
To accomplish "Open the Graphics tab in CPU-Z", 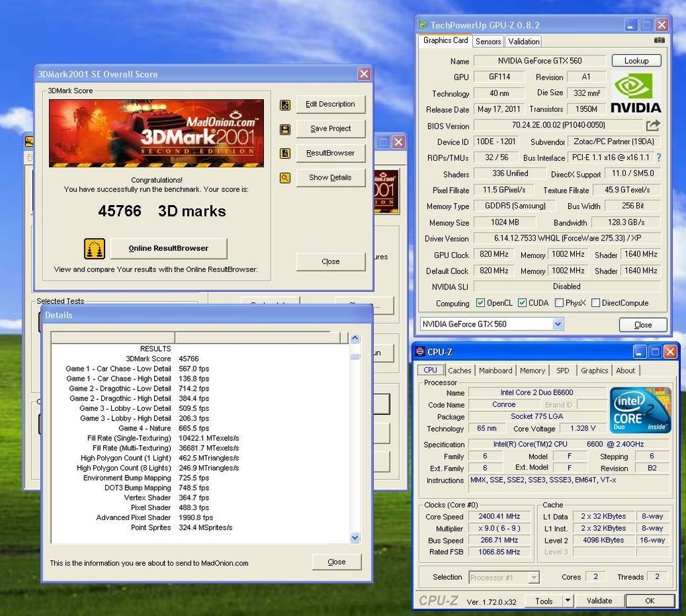I will (x=594, y=371).
